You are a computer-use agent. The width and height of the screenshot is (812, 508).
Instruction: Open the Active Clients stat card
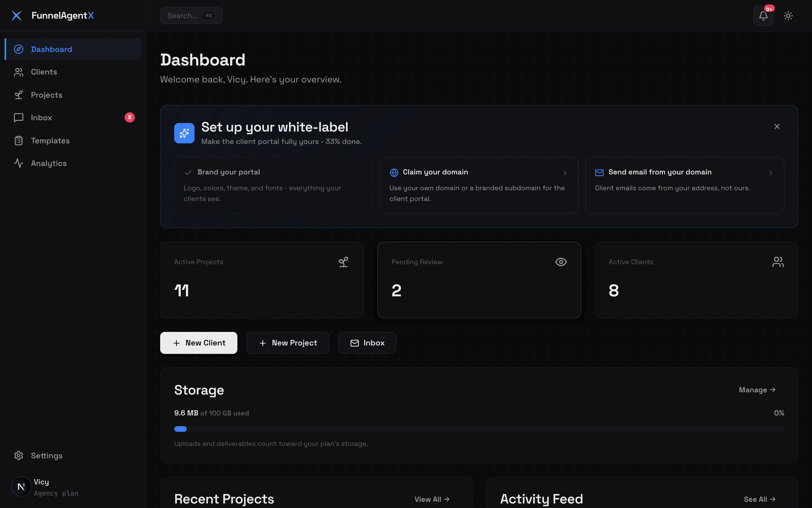click(696, 280)
